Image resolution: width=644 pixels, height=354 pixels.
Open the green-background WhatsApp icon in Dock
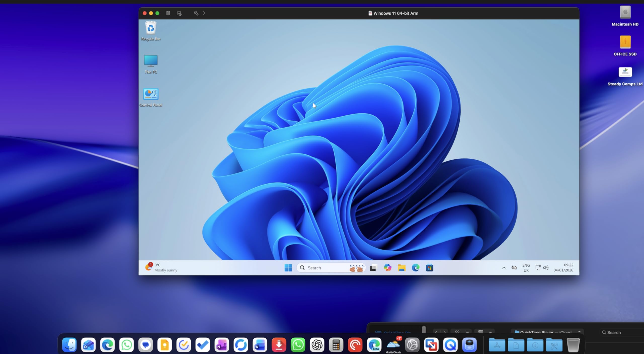click(298, 344)
